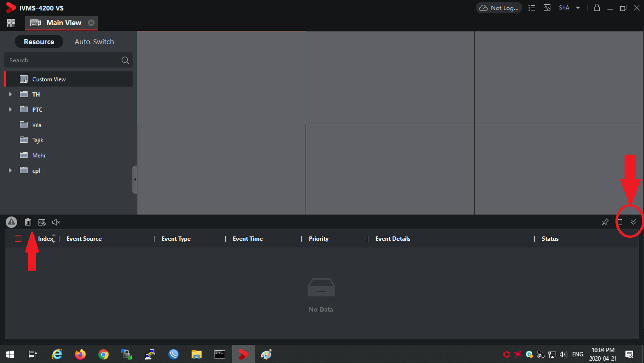This screenshot has width=644, height=363.
Task: Collapse the event panel with double chevron
Action: [633, 222]
